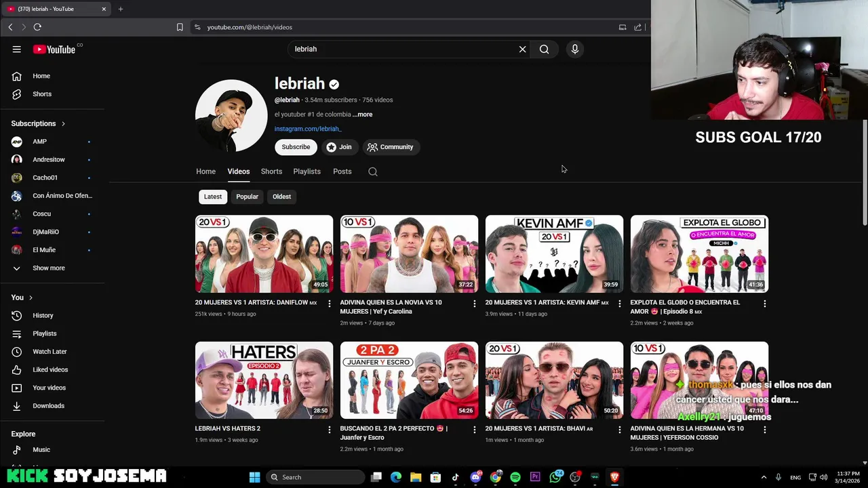Clear the search box with the X

pos(522,49)
